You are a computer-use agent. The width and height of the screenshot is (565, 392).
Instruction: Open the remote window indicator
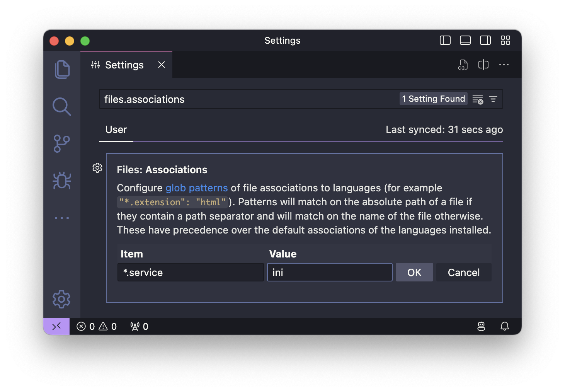(x=56, y=326)
